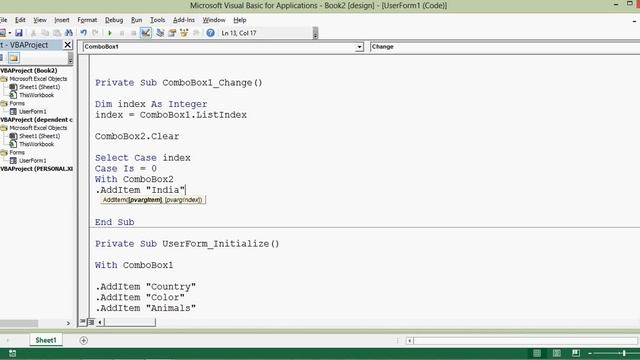Click the Cut scissors icon
The image size is (640, 360).
[33, 33]
